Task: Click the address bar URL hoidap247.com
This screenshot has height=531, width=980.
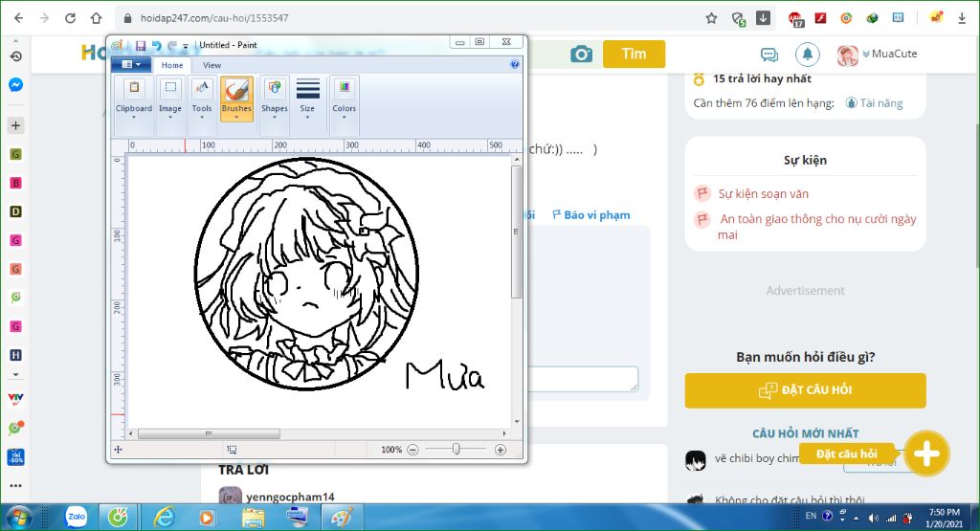Action: point(214,18)
